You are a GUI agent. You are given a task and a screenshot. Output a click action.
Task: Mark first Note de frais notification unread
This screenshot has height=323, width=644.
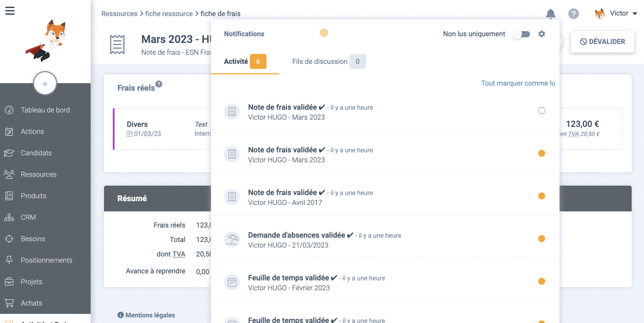tap(541, 111)
